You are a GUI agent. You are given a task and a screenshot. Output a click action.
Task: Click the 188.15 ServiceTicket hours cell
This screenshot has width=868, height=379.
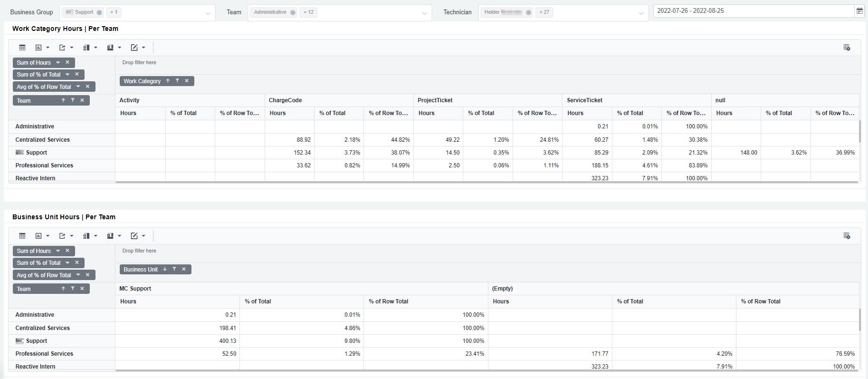coord(587,165)
